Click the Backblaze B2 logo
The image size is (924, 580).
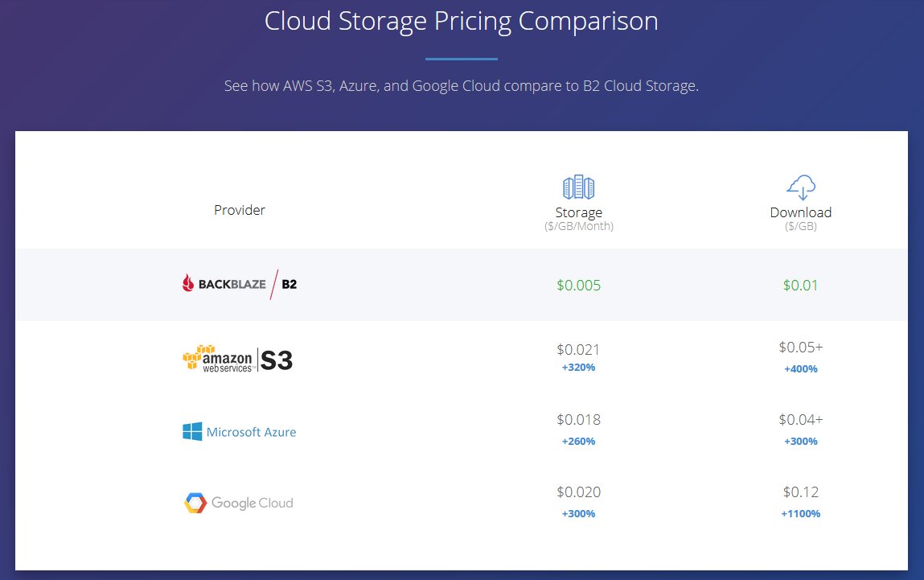pyautogui.click(x=240, y=285)
